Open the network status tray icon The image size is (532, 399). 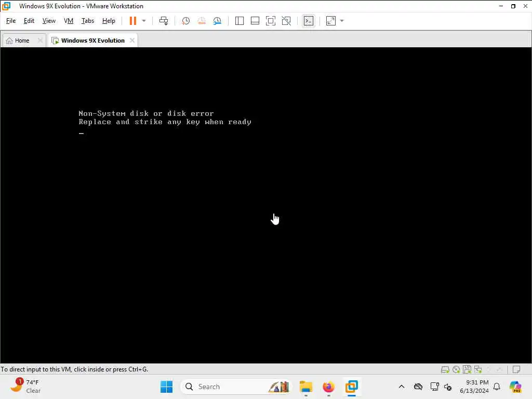pyautogui.click(x=434, y=387)
